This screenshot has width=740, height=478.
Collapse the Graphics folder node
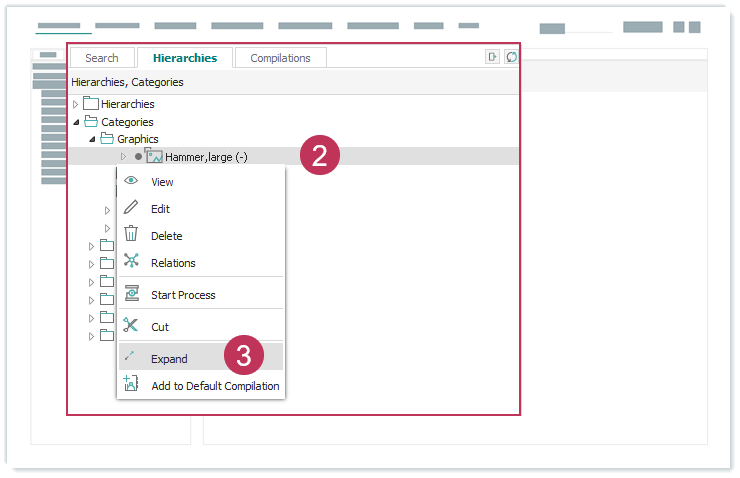click(91, 139)
